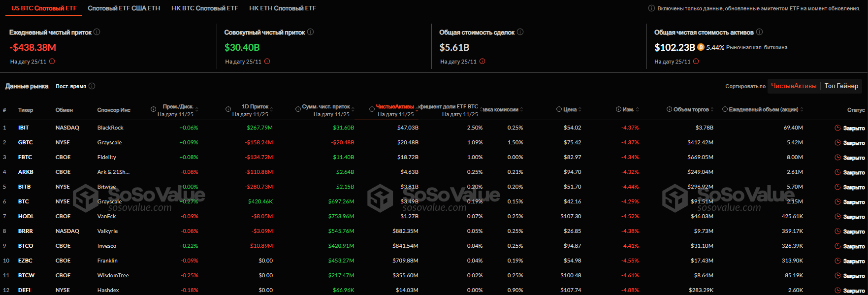Image resolution: width=868 pixels, height=295 pixels.
Task: Click info icon next to Вост. время
Action: [x=92, y=86]
